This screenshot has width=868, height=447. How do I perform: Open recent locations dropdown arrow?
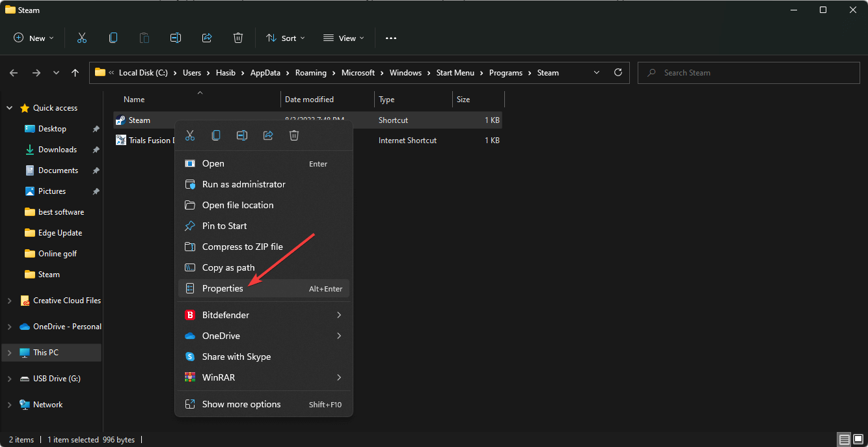[x=56, y=73]
